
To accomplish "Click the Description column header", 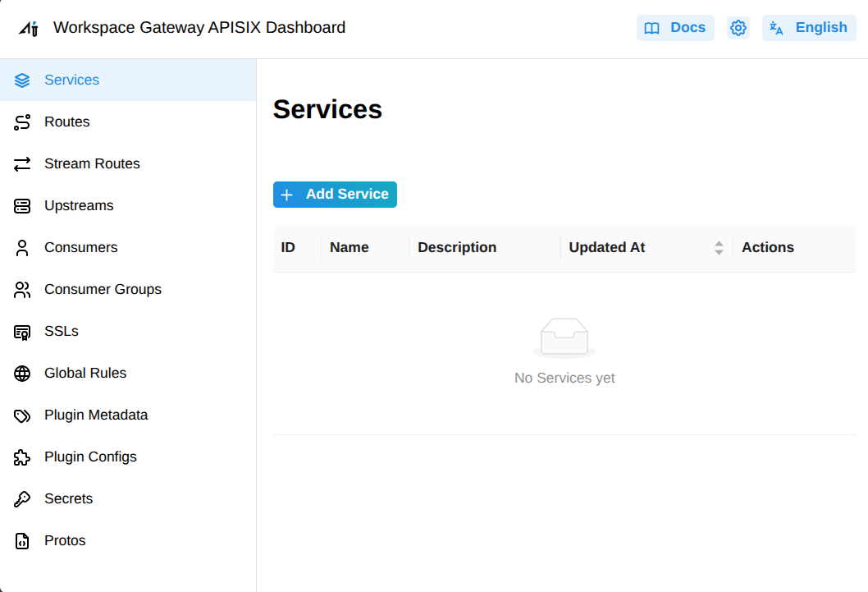I will (484, 247).
